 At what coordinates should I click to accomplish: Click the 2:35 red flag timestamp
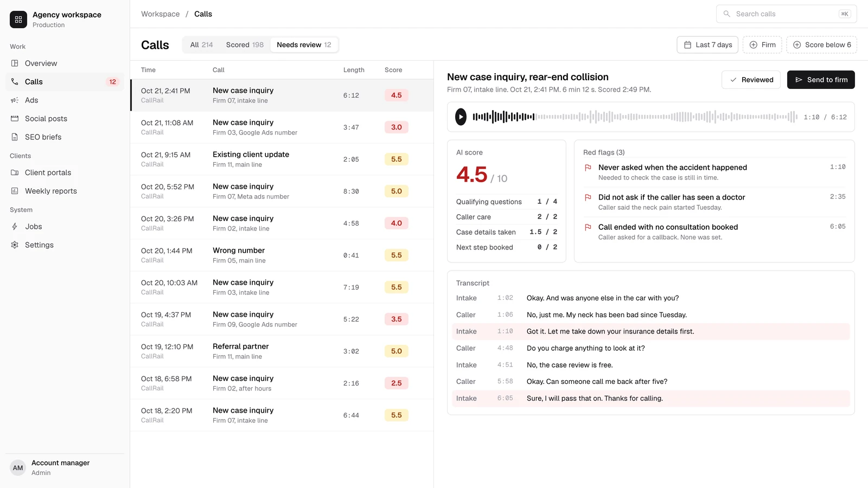(x=837, y=197)
